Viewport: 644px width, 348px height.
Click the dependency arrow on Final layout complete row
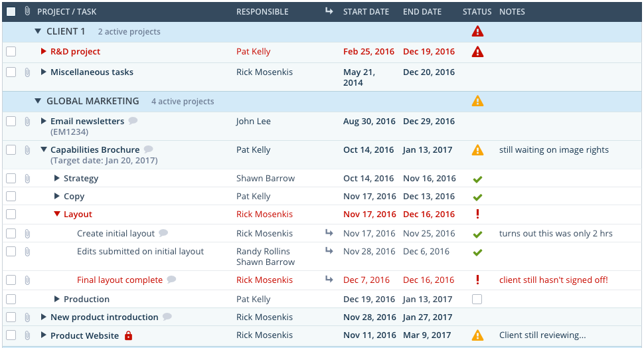tap(329, 280)
